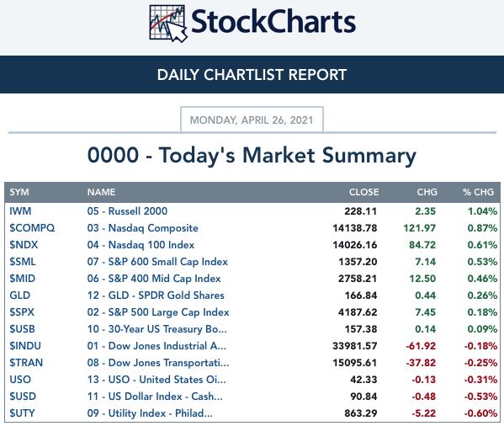The image size is (504, 426).
Task: Open 08 - Dow Jones Transportation chart
Action: [158, 363]
